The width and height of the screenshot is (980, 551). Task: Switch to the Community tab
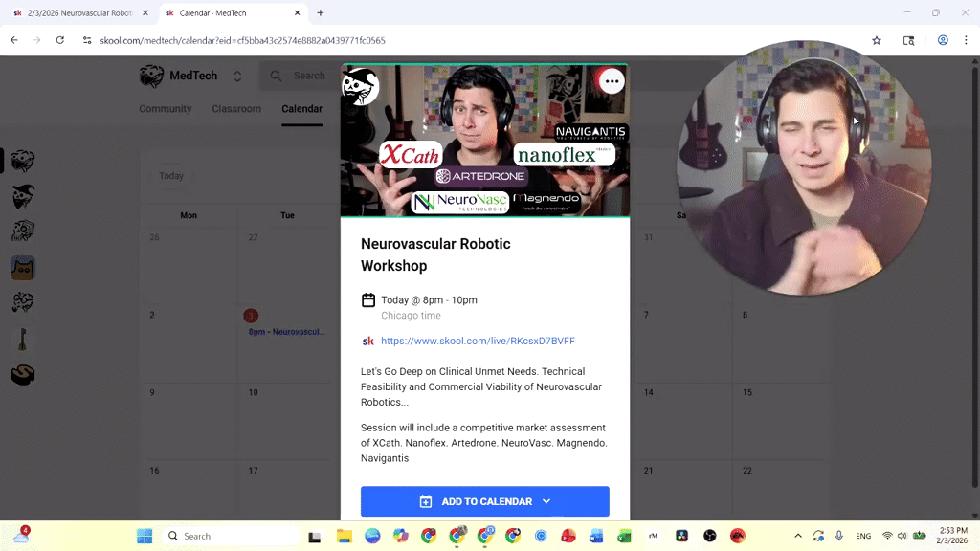coord(165,109)
